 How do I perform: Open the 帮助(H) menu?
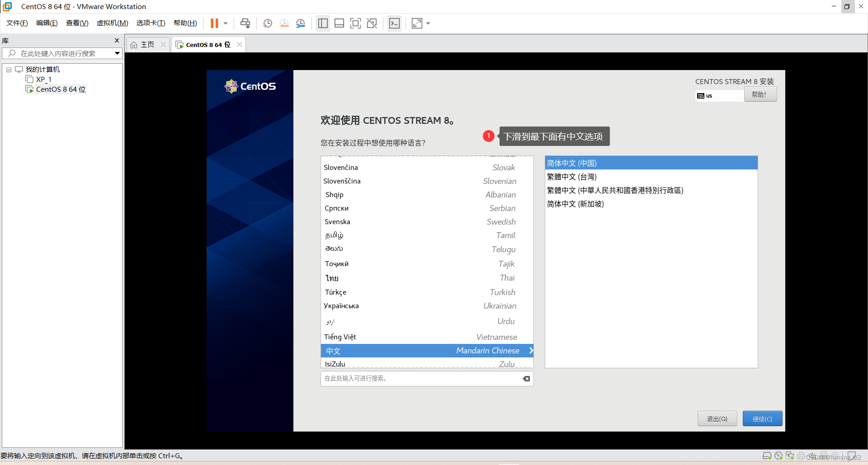(x=185, y=23)
